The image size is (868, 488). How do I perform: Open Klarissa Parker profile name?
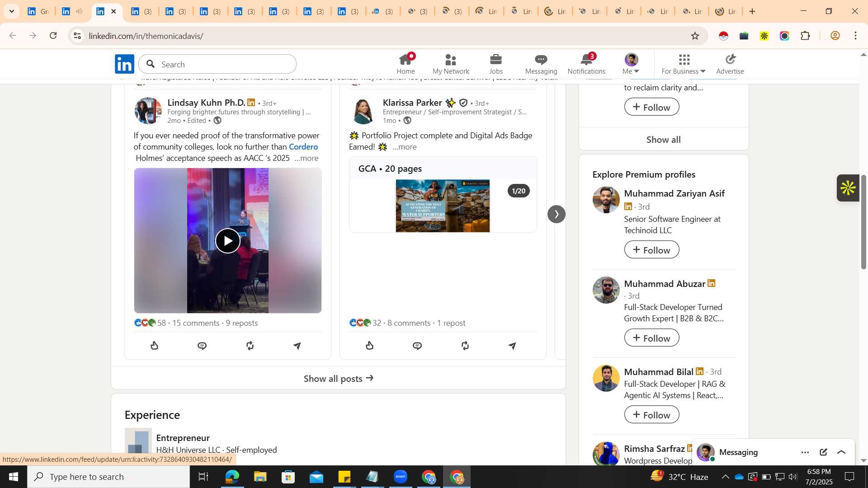pos(412,103)
